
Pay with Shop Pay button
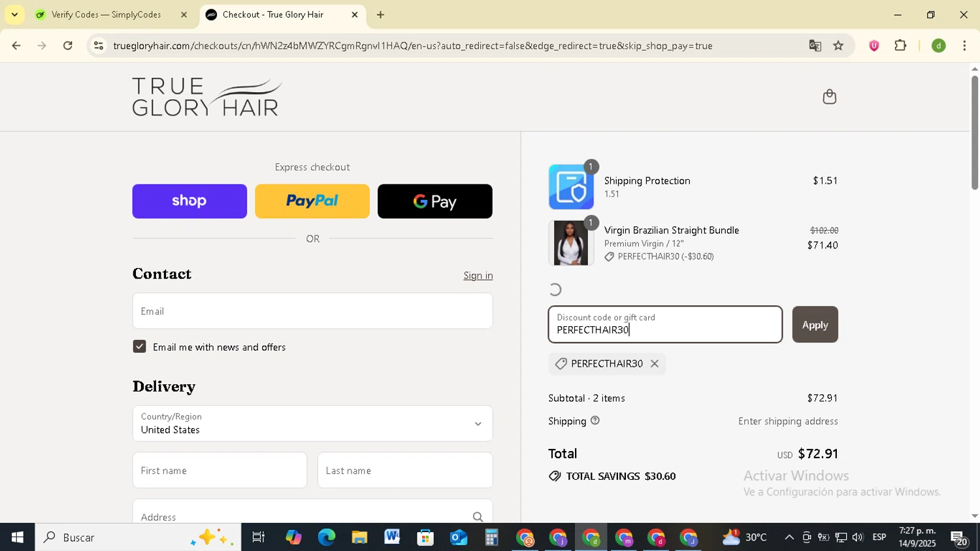coord(189,201)
